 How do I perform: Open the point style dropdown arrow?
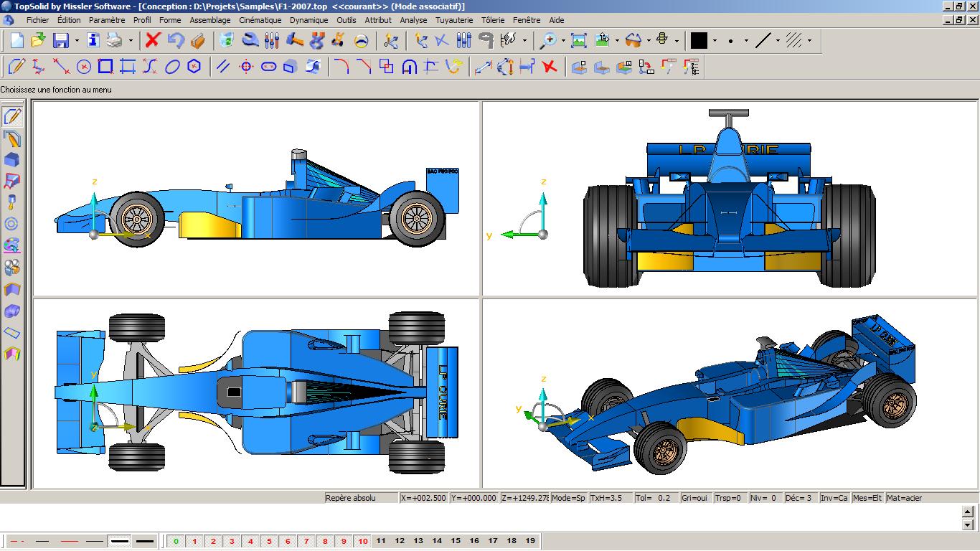[x=746, y=41]
